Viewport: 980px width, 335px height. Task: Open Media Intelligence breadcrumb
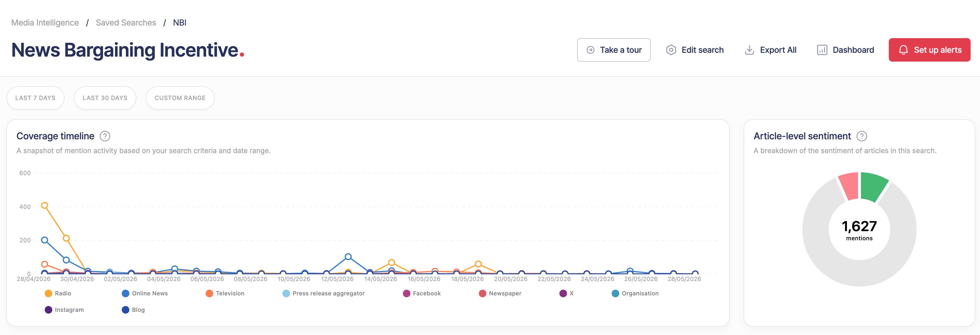coord(45,23)
